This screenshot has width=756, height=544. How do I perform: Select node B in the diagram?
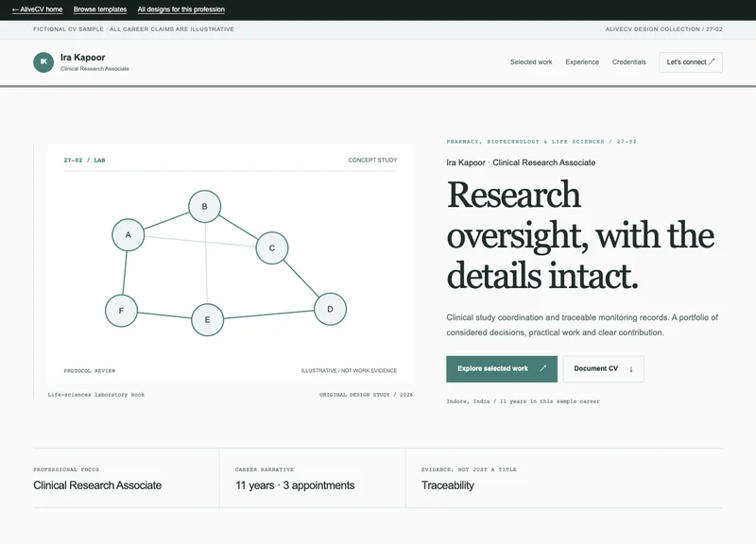coord(204,206)
